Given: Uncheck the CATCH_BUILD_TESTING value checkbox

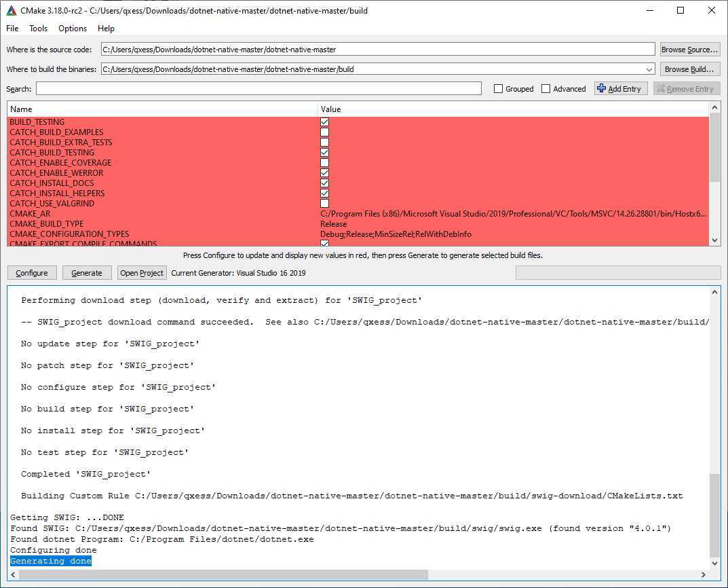Looking at the screenshot, I should click(x=324, y=153).
